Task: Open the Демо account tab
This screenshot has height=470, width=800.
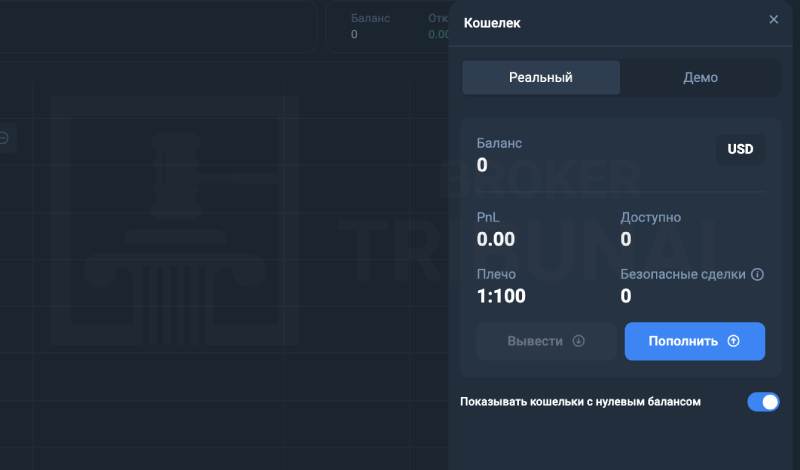Action: (700, 78)
